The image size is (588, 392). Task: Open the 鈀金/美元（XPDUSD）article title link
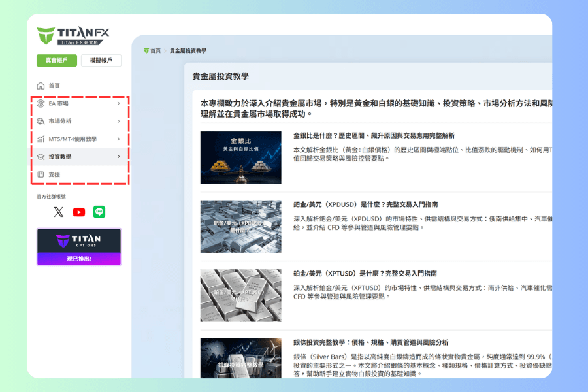tap(366, 204)
